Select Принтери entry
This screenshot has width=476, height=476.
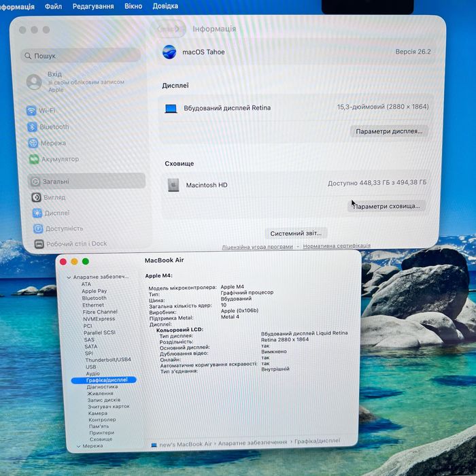(x=102, y=432)
